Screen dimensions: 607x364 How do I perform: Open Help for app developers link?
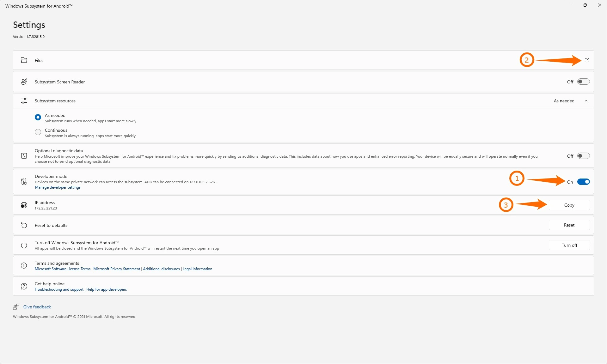(x=107, y=289)
